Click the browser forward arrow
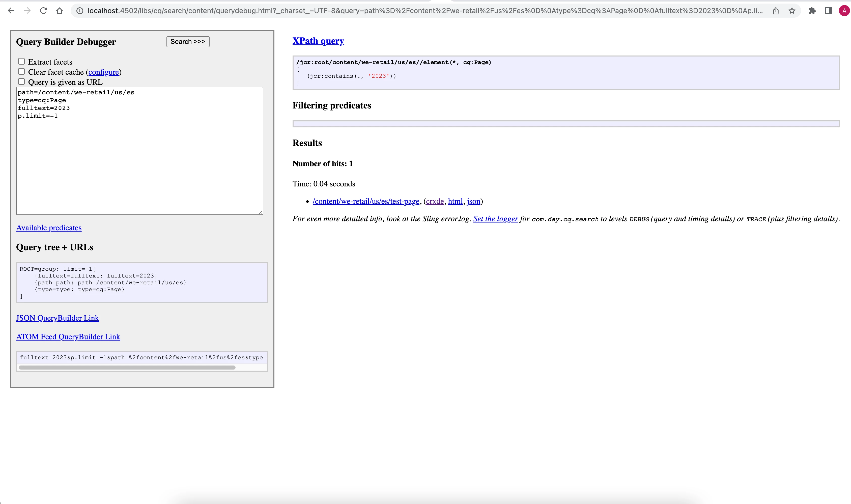851x504 pixels. pos(27,11)
